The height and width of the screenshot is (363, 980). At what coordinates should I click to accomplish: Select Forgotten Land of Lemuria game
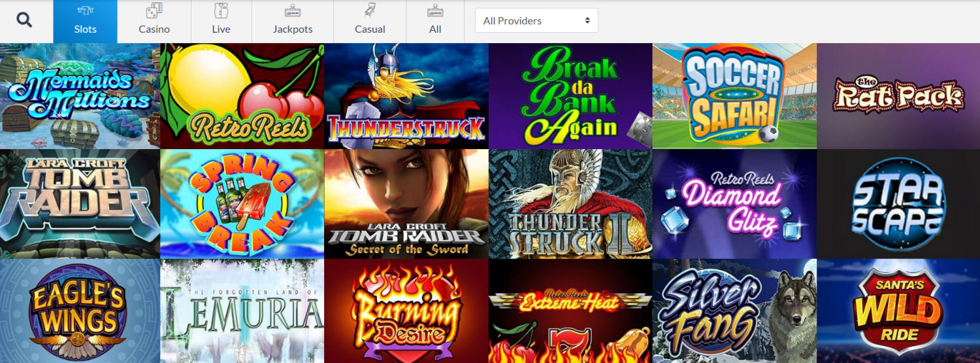point(242,311)
